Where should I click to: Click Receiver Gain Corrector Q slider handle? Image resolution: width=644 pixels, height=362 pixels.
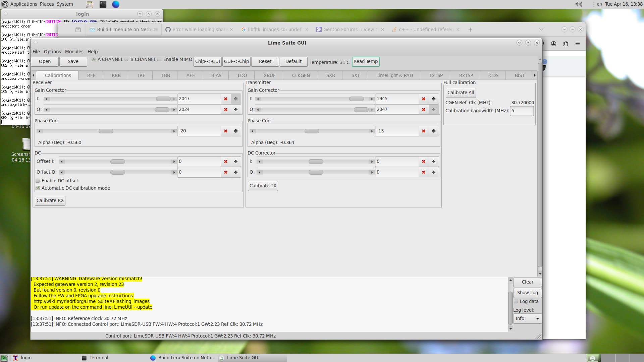(162, 110)
